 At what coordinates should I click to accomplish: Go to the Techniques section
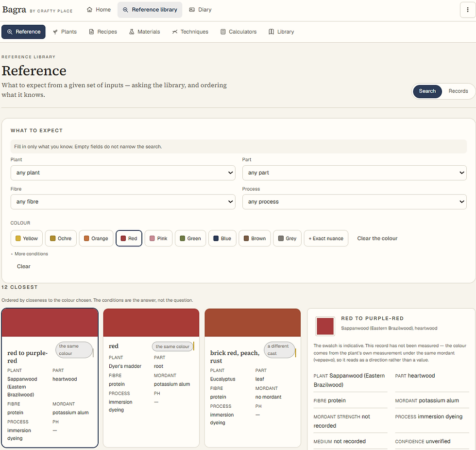point(190,32)
